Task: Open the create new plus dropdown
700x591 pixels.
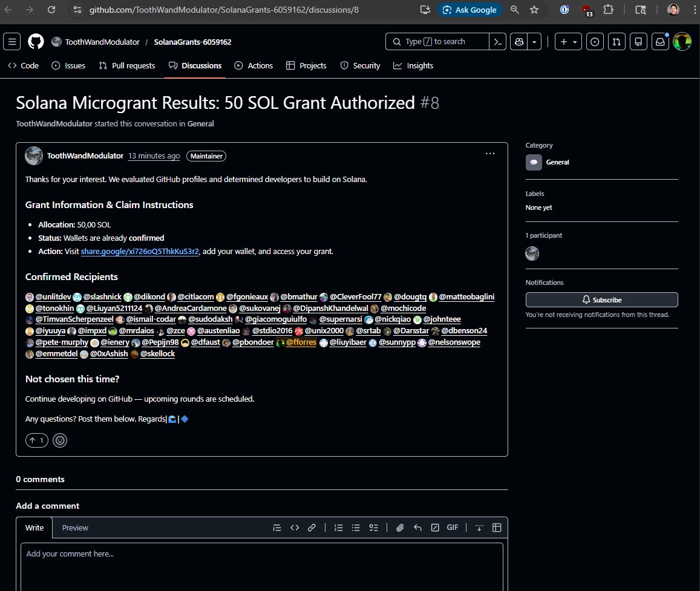Action: pos(568,42)
